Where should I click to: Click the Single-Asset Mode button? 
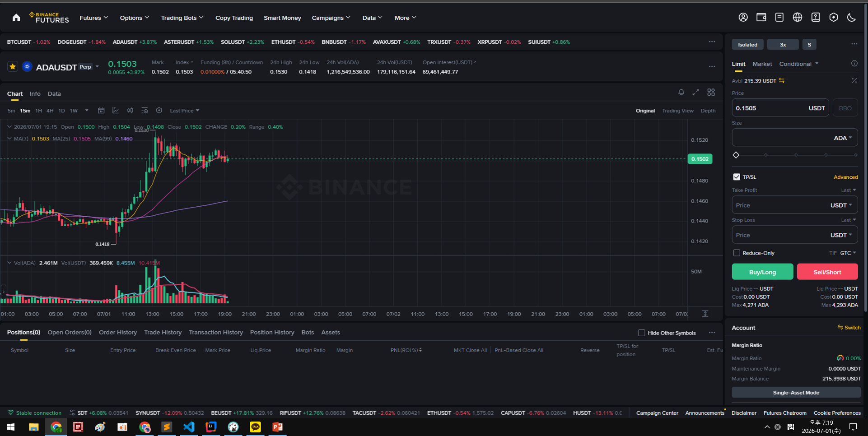[x=796, y=393]
